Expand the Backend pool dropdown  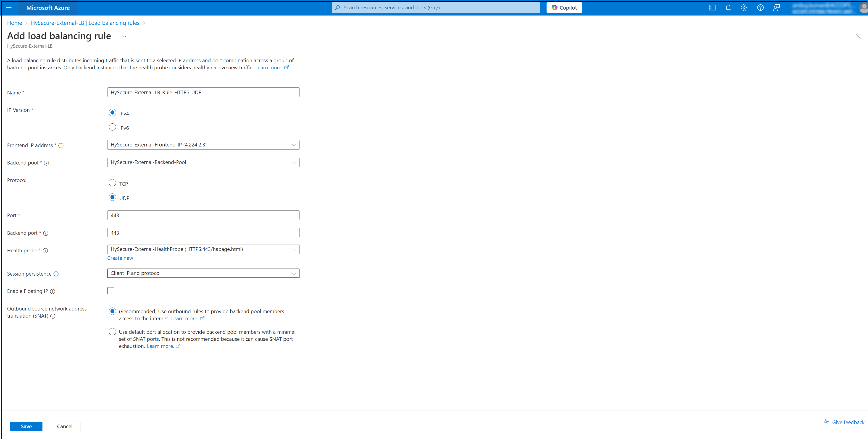tap(203, 163)
